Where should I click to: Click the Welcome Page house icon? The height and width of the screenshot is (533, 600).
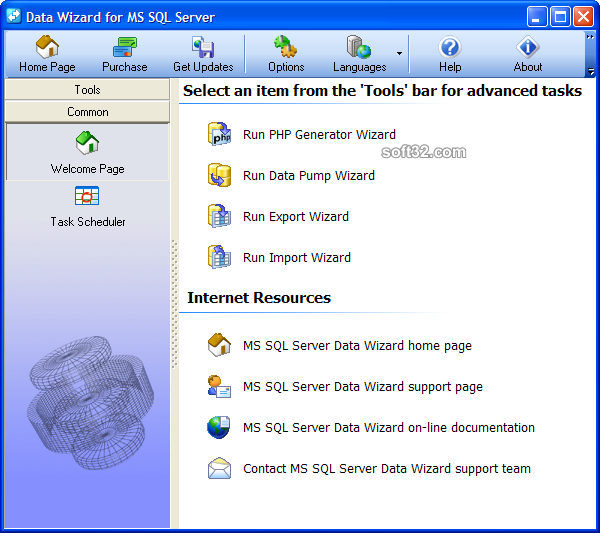(87, 142)
